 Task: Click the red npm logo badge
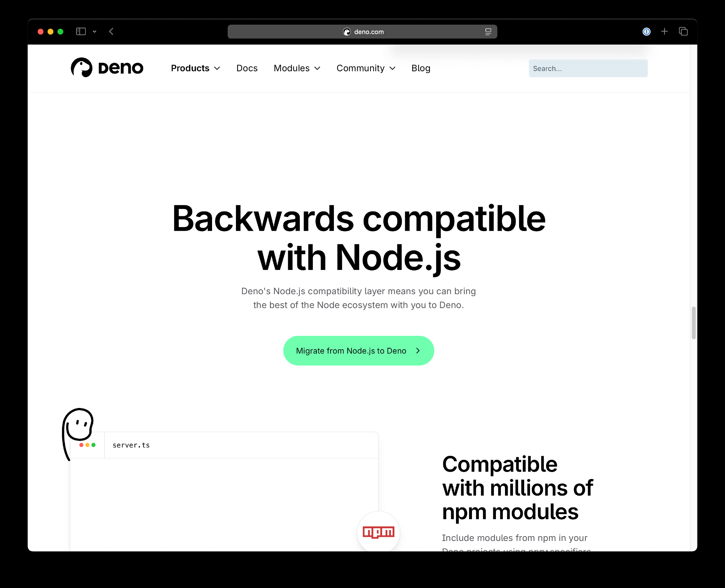pos(378,532)
